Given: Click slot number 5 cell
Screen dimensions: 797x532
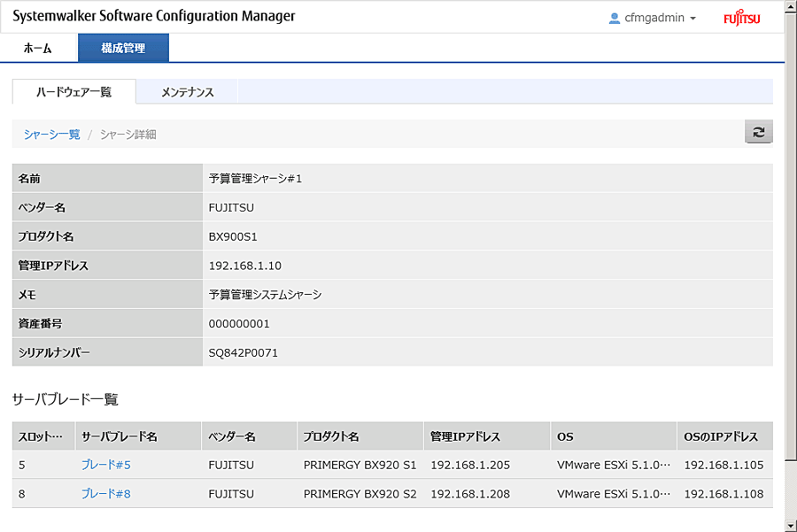Looking at the screenshot, I should pos(22,465).
